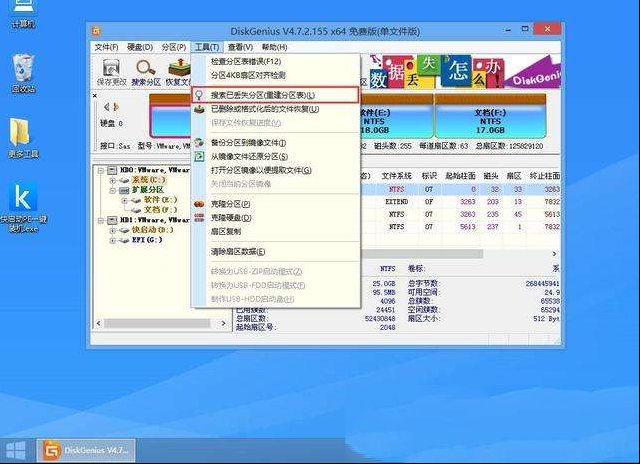Expand the System (C:) tree node

click(112, 180)
